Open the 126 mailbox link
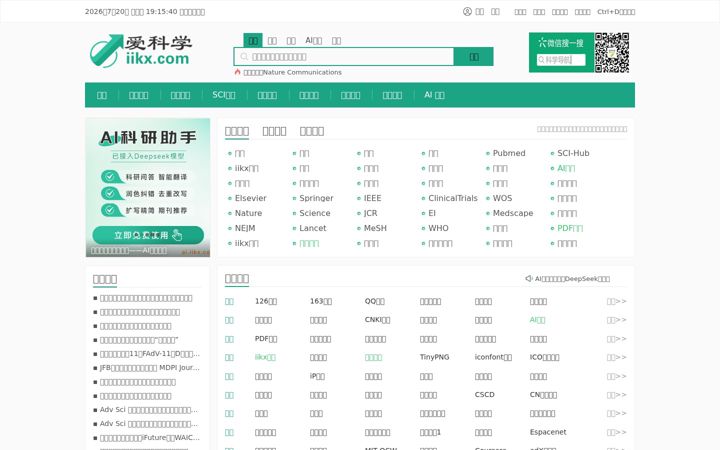Viewport: 720px width, 450px height. 266,301
